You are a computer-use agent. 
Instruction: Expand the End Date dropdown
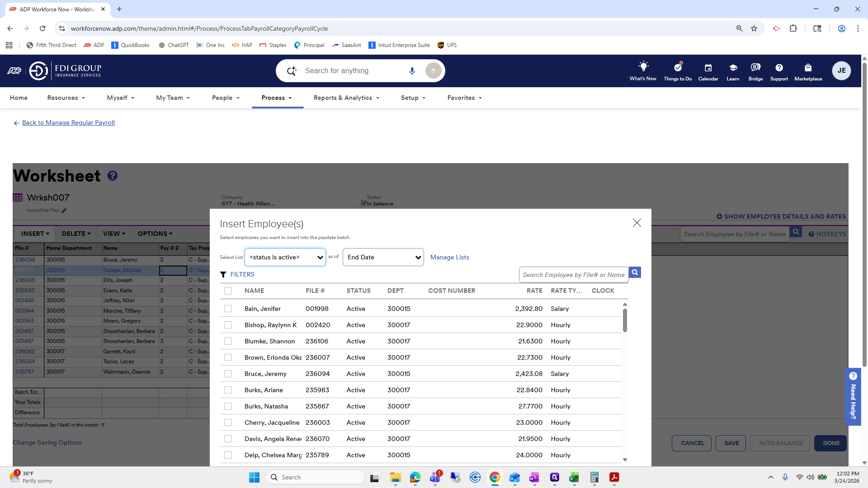tap(383, 257)
